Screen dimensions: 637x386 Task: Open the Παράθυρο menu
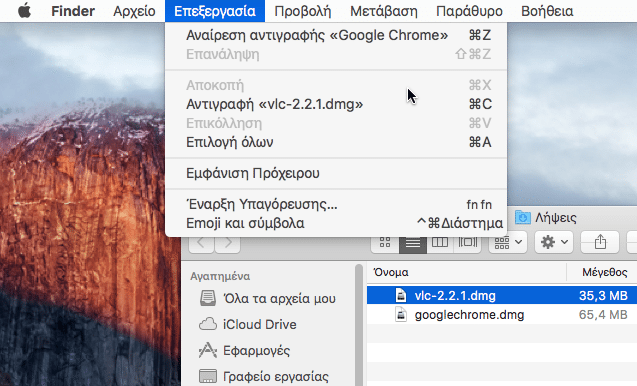coord(469,11)
